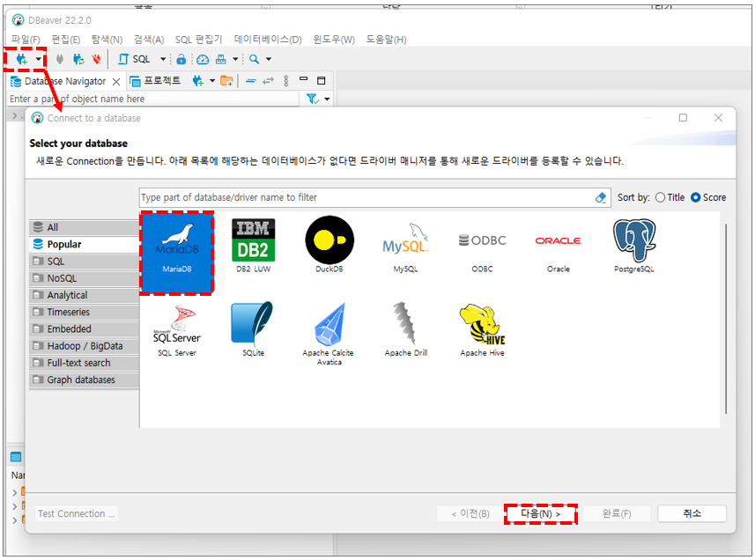Viewport: 755px width, 560px height.
Task: Select the ODBC database driver
Action: click(x=482, y=252)
